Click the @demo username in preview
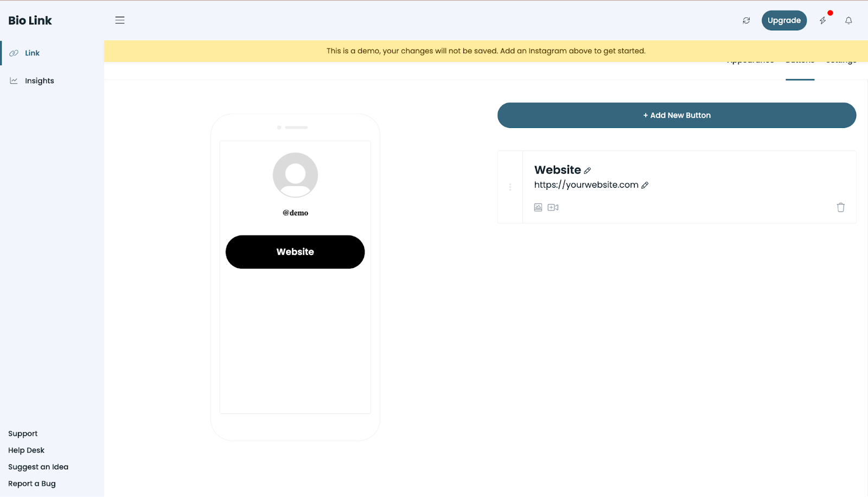The height and width of the screenshot is (497, 868). (295, 213)
